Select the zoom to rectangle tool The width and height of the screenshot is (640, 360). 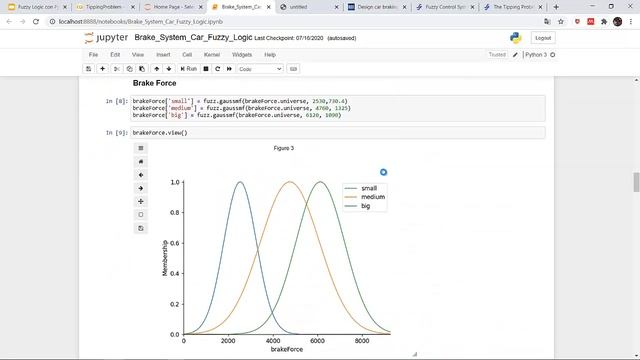pyautogui.click(x=141, y=215)
